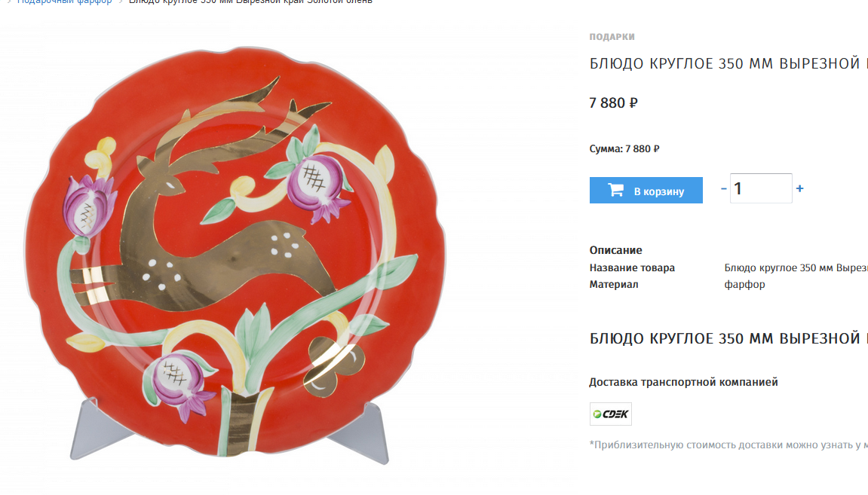
Task: Select the Описание section heading
Action: [615, 250]
